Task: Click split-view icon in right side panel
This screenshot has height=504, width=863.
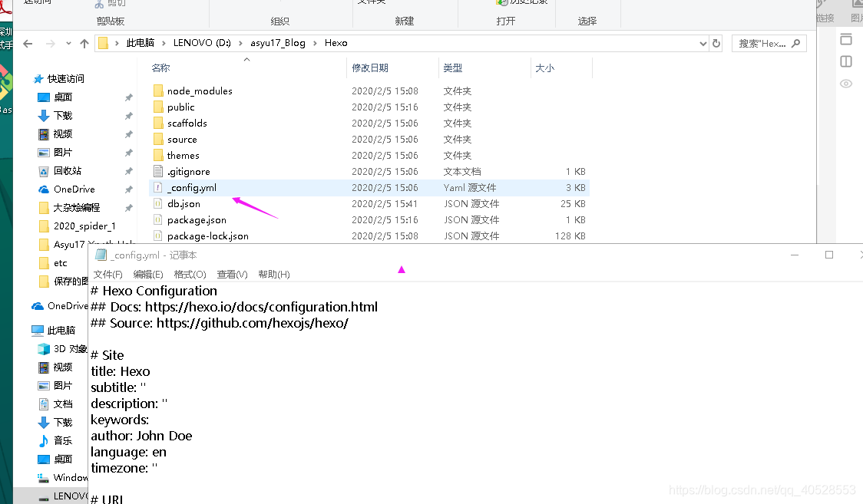Action: 846,61
